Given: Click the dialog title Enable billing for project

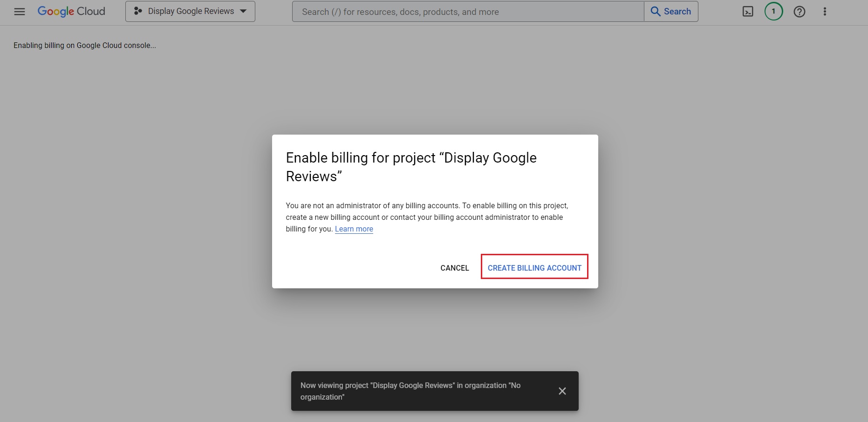Looking at the screenshot, I should coord(411,167).
